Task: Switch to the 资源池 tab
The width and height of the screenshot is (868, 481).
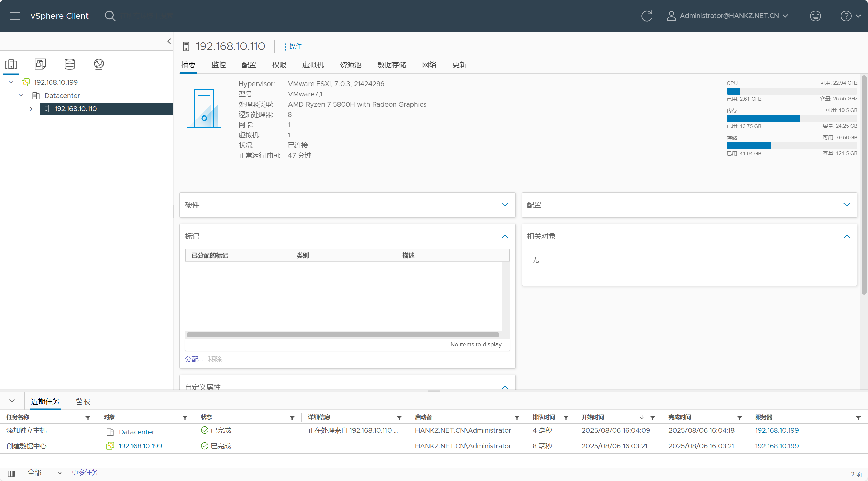Action: point(351,65)
